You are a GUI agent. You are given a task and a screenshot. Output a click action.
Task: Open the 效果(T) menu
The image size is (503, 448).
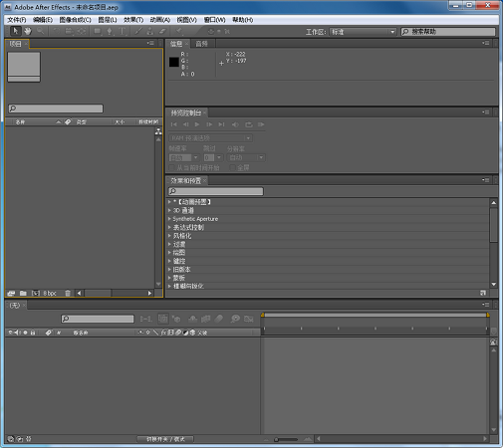pyautogui.click(x=133, y=20)
